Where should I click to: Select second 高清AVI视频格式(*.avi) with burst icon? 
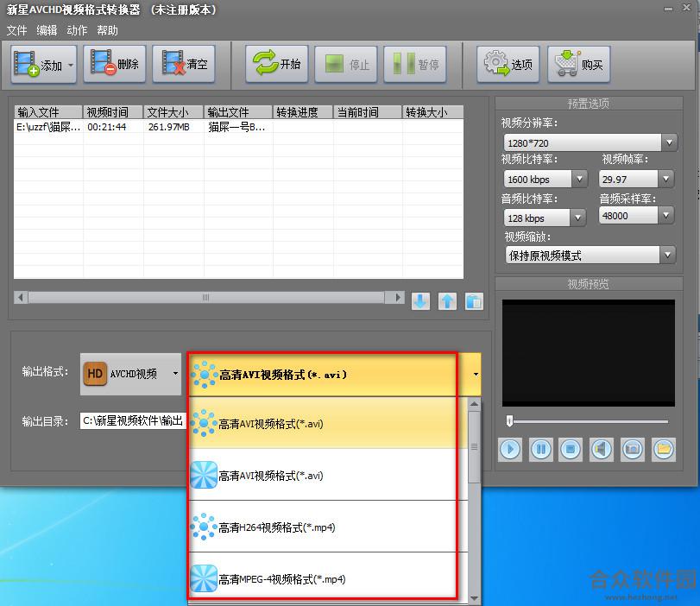328,475
